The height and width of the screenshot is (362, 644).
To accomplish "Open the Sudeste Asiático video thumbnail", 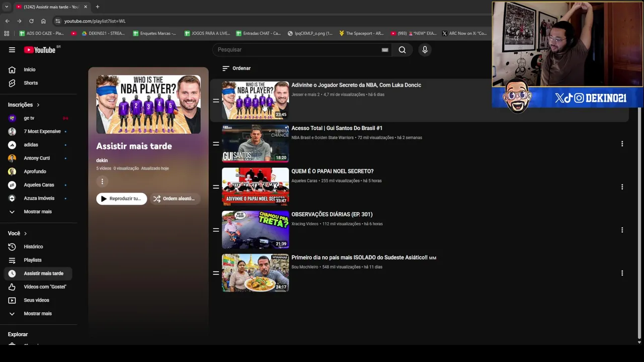I will point(256,273).
